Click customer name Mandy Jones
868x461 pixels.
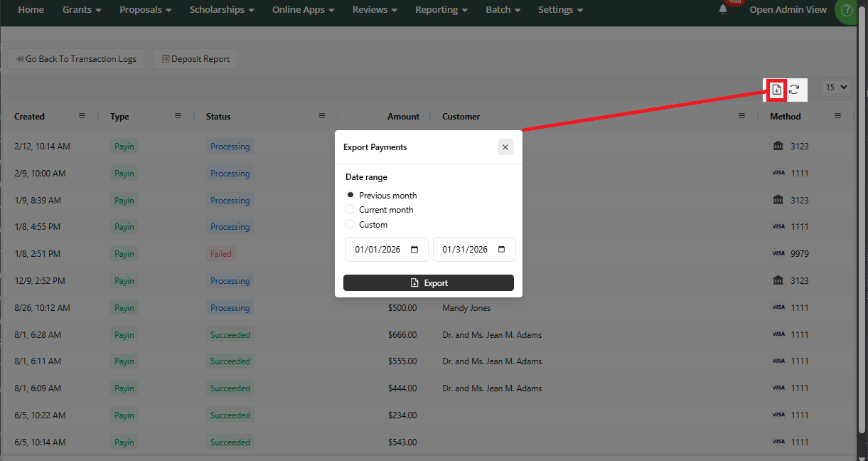tap(466, 307)
